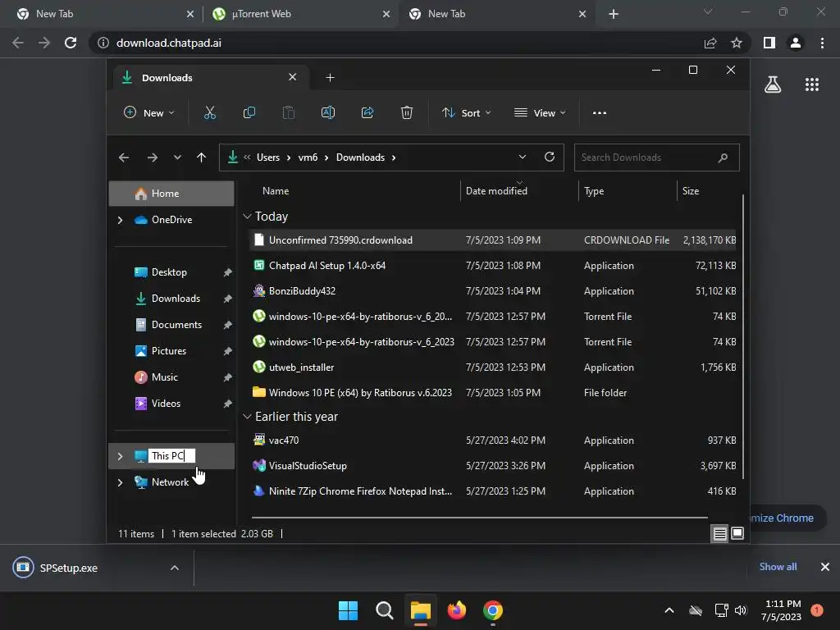Screen dimensions: 840x630
Task: Click the Chrome Labs flask icon
Action: pyautogui.click(x=773, y=84)
